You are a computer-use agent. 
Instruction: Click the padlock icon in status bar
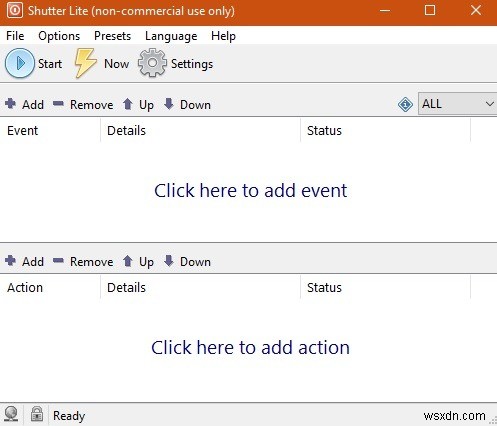click(x=37, y=414)
